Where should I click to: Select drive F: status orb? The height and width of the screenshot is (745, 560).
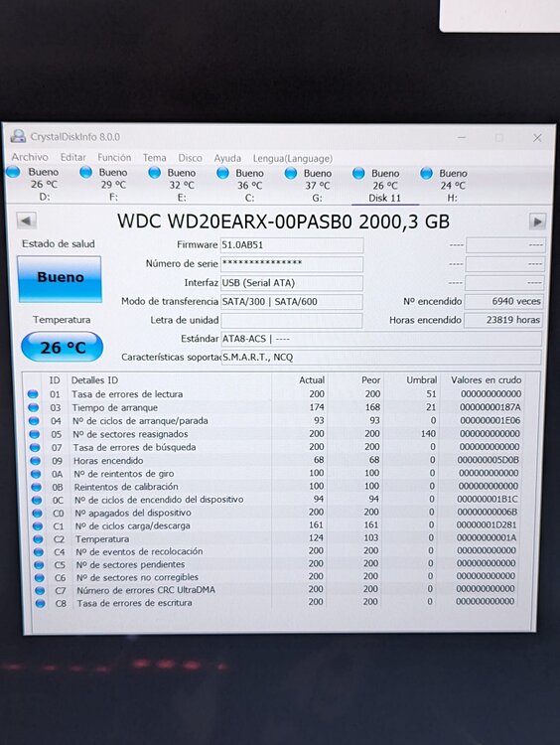(x=86, y=172)
